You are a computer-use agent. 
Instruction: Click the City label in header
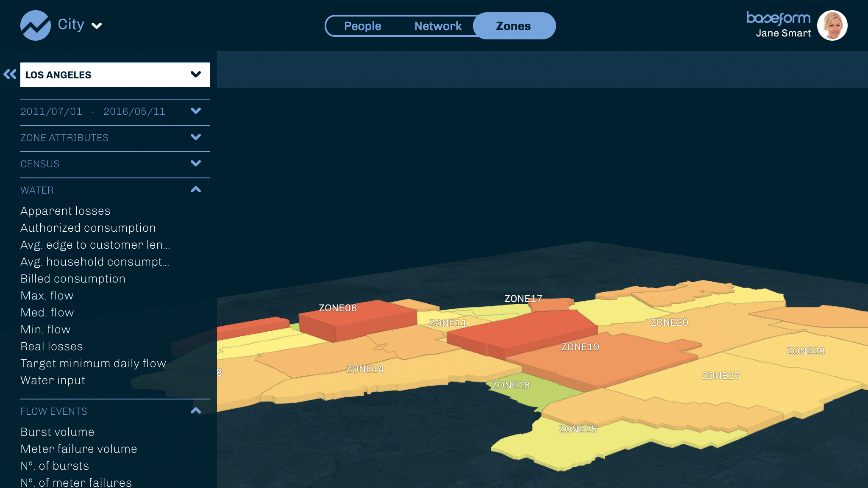[x=71, y=25]
